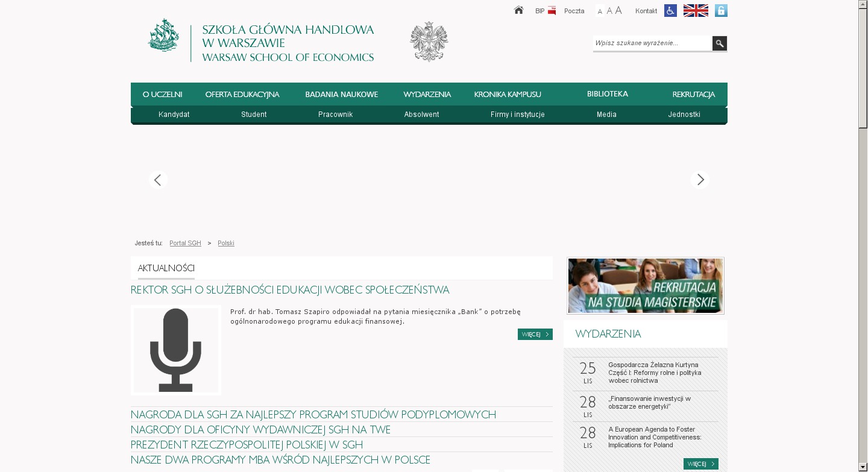The width and height of the screenshot is (868, 472).
Task: Select the largest font size A
Action: tap(618, 10)
